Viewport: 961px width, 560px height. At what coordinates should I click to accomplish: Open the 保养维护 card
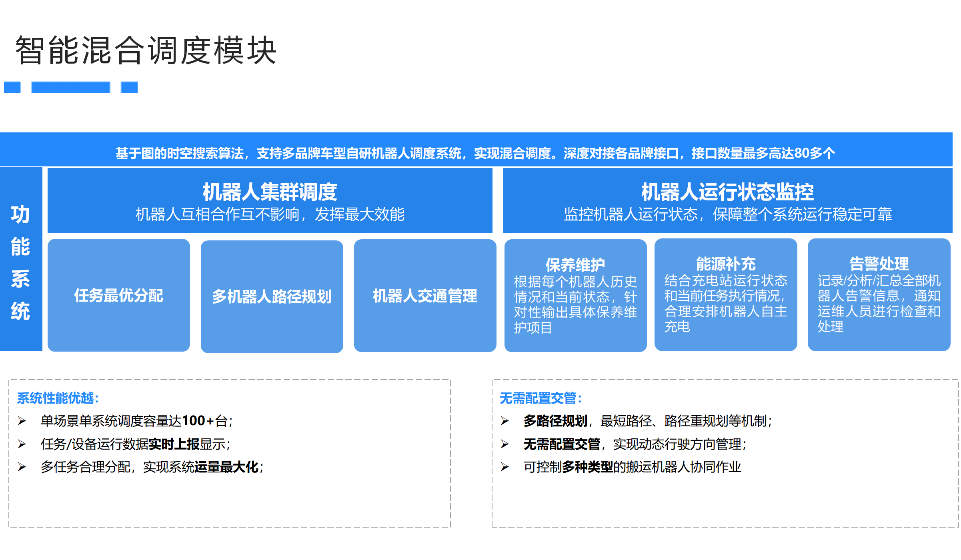pyautogui.click(x=575, y=296)
